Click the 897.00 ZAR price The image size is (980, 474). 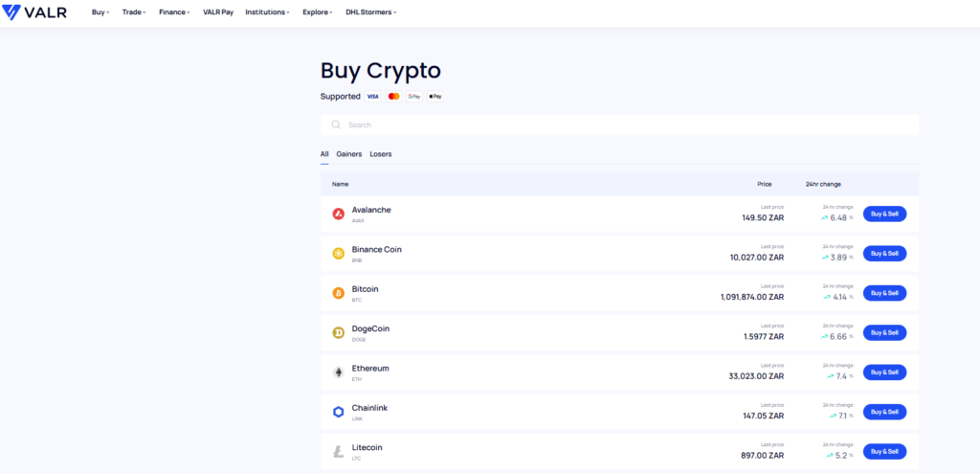(x=763, y=456)
